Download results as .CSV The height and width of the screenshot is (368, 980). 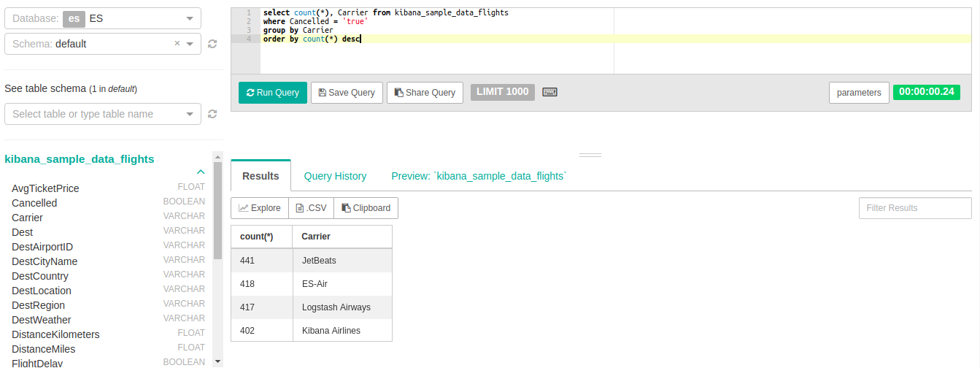tap(311, 208)
